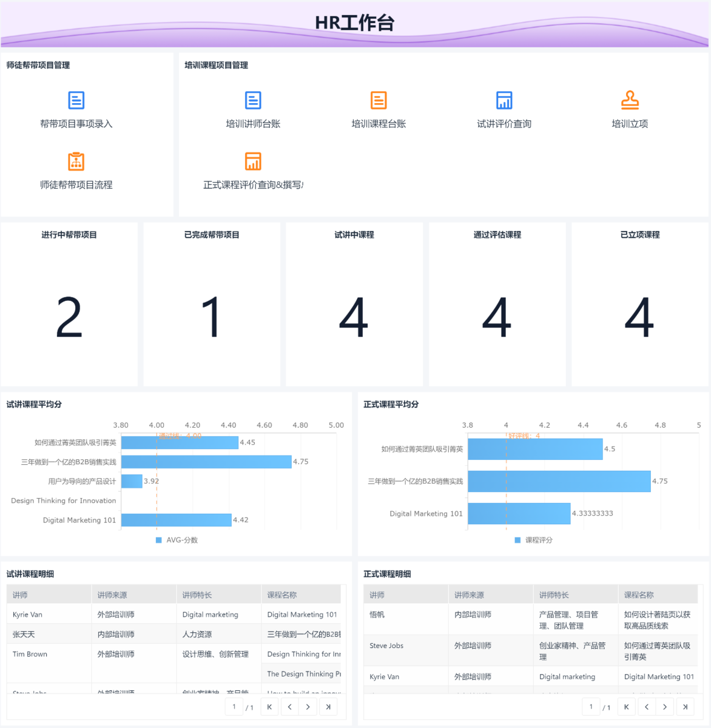Select 讲师来源 column header in 试讲课程明细
The width and height of the screenshot is (711, 728).
point(134,595)
